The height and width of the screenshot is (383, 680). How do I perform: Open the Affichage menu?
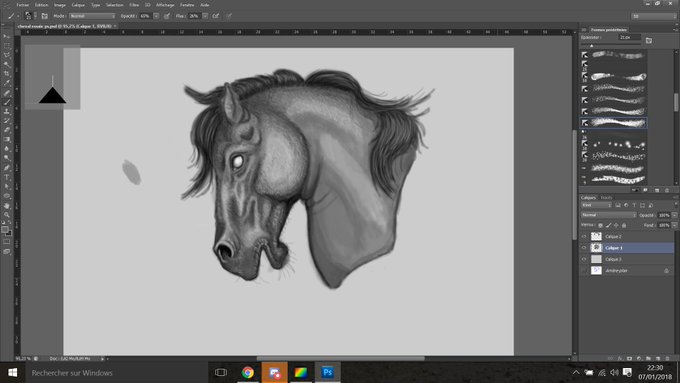pos(165,5)
